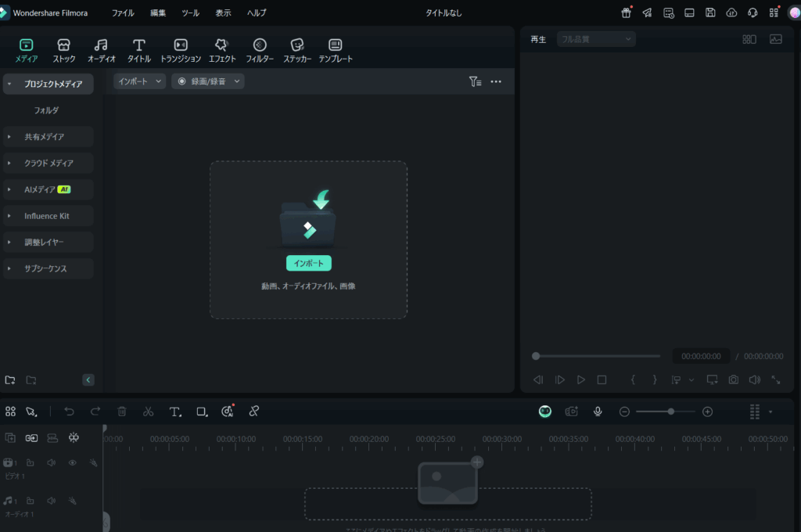Click the undo arrow in timeline toolbar
Screen dimensions: 801x532
[x=69, y=412]
